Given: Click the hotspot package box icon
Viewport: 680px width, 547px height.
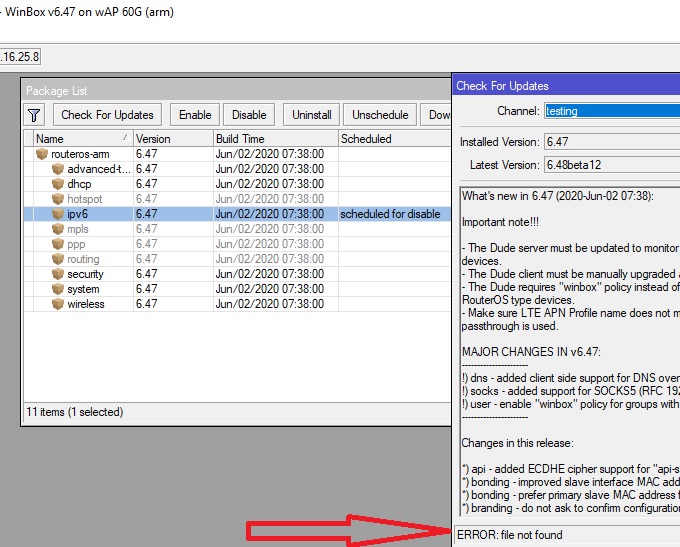Looking at the screenshot, I should (58, 199).
